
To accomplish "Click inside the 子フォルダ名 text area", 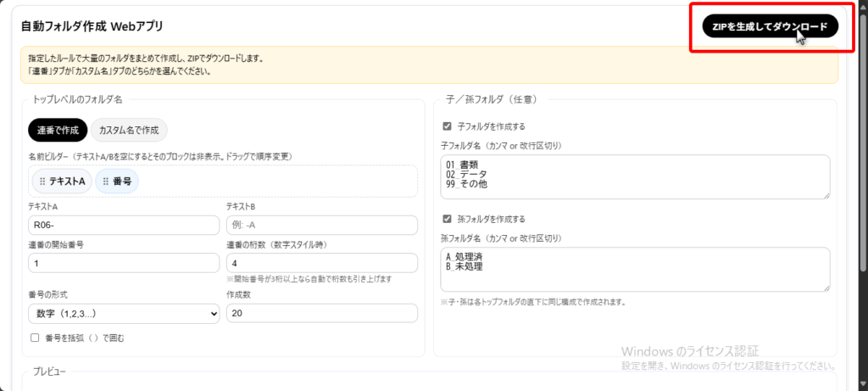I will (x=634, y=176).
